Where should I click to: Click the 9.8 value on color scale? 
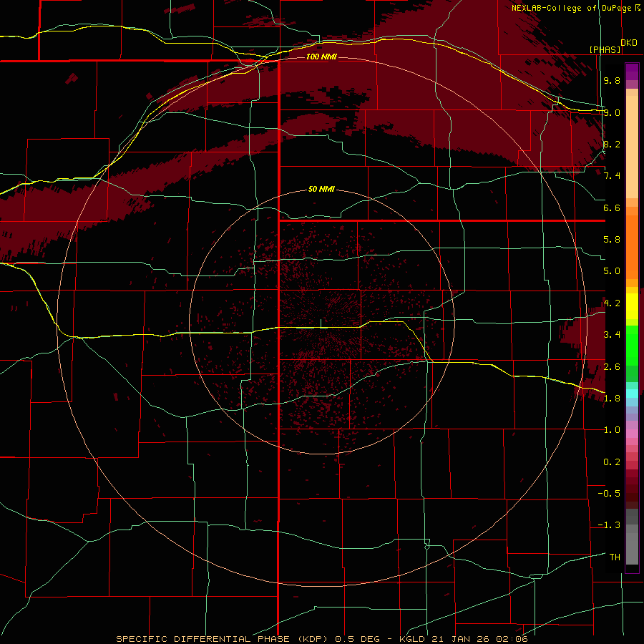tap(612, 80)
